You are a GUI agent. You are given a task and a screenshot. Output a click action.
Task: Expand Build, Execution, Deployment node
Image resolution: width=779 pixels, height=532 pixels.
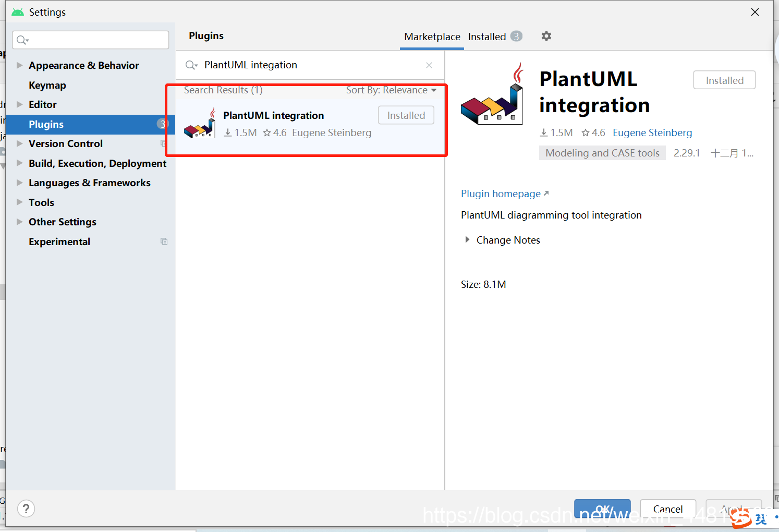(x=19, y=163)
